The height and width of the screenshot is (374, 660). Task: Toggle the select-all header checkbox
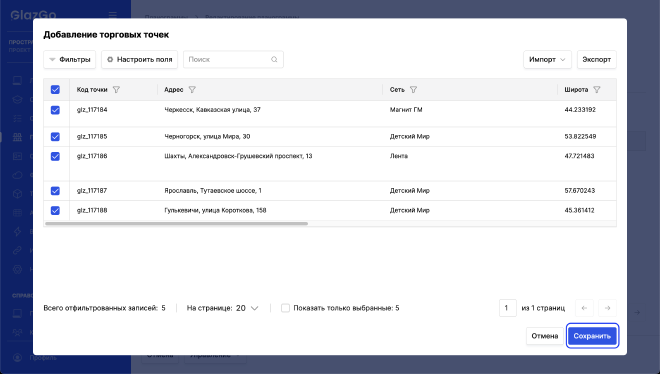(55, 90)
